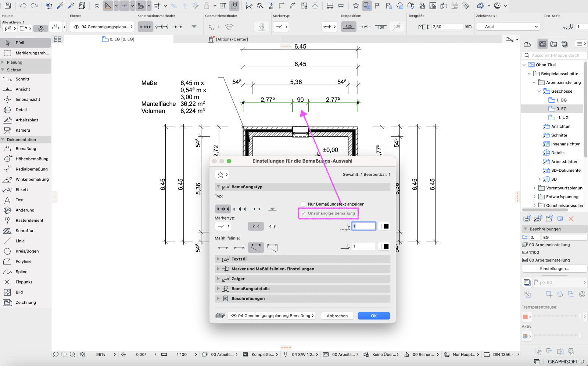Undo the last action
The height and width of the screenshot is (366, 588).
pyautogui.click(x=23, y=6)
